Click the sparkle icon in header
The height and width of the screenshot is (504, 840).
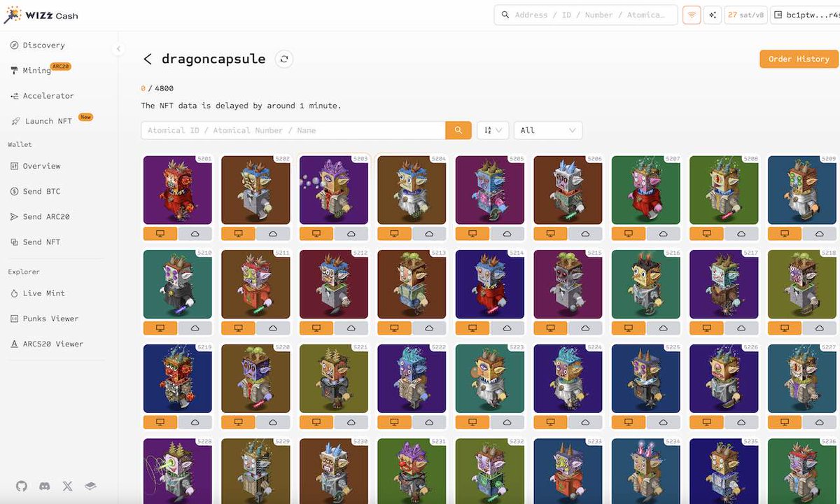(x=712, y=15)
